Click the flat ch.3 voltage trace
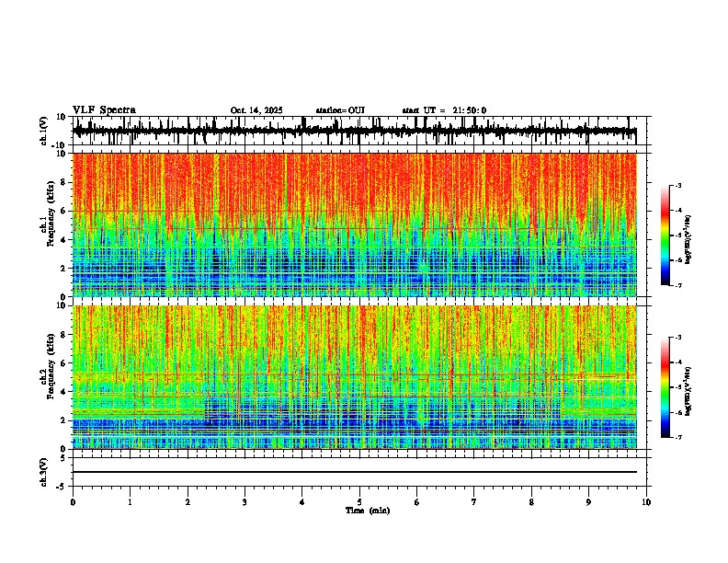The height and width of the screenshot is (563, 728). click(354, 472)
